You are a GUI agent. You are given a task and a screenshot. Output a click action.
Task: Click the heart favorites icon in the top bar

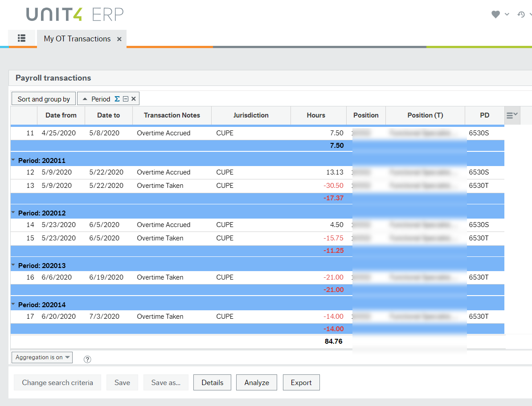[495, 14]
